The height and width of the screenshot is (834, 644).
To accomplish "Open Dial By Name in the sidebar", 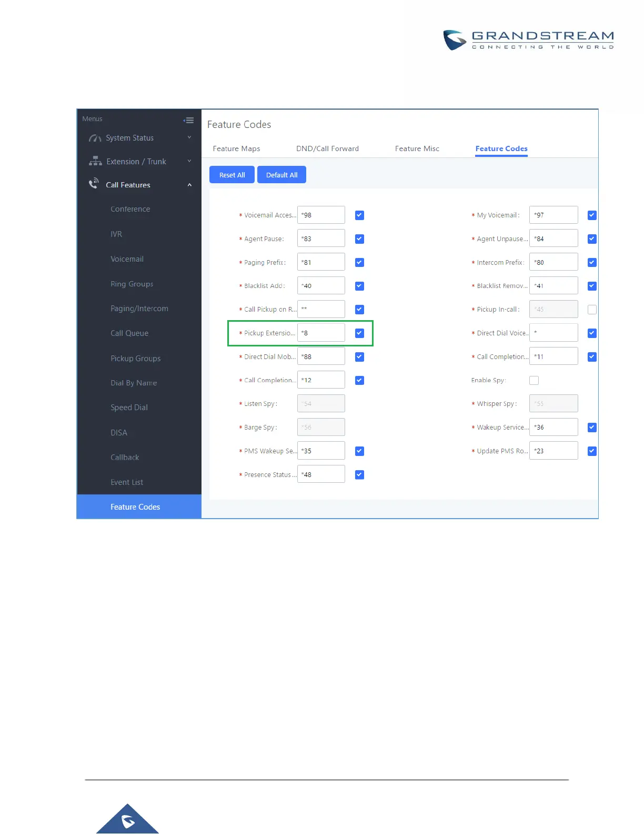I will click(134, 383).
